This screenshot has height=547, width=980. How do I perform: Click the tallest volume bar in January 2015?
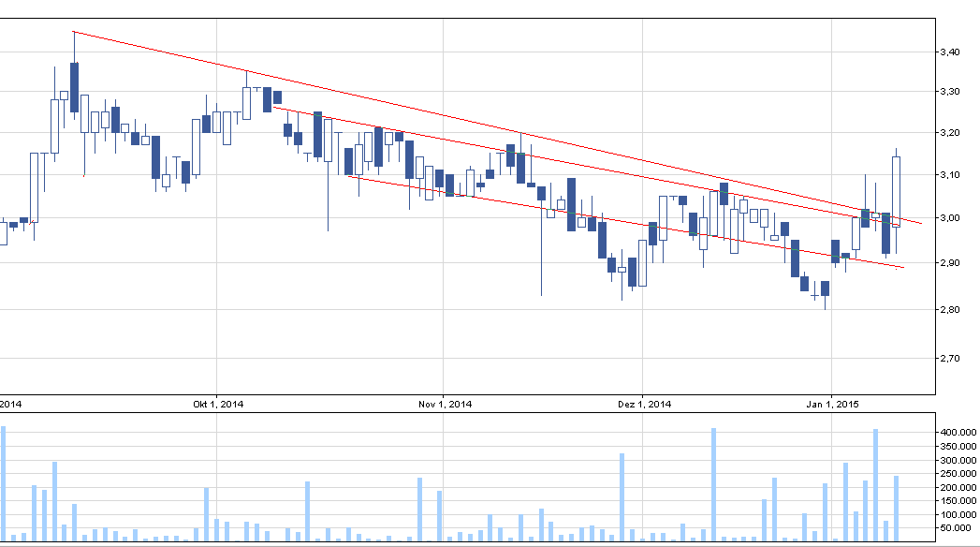pyautogui.click(x=876, y=484)
